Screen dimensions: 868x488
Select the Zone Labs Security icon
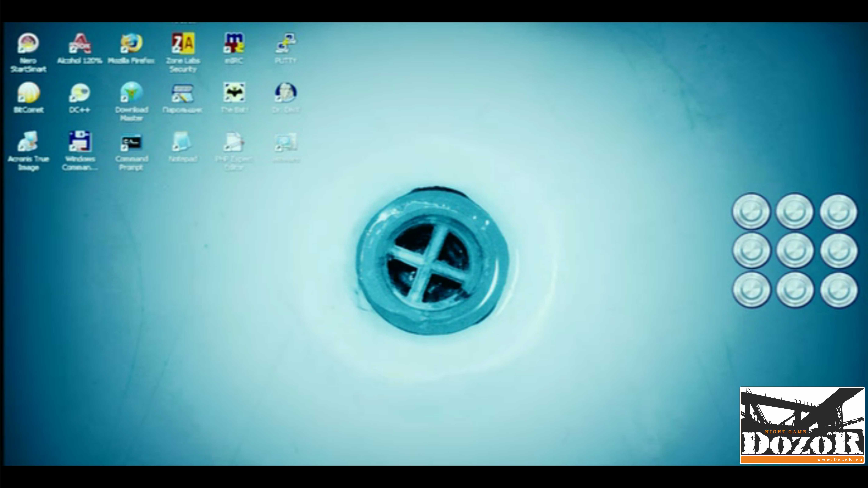coord(183,43)
